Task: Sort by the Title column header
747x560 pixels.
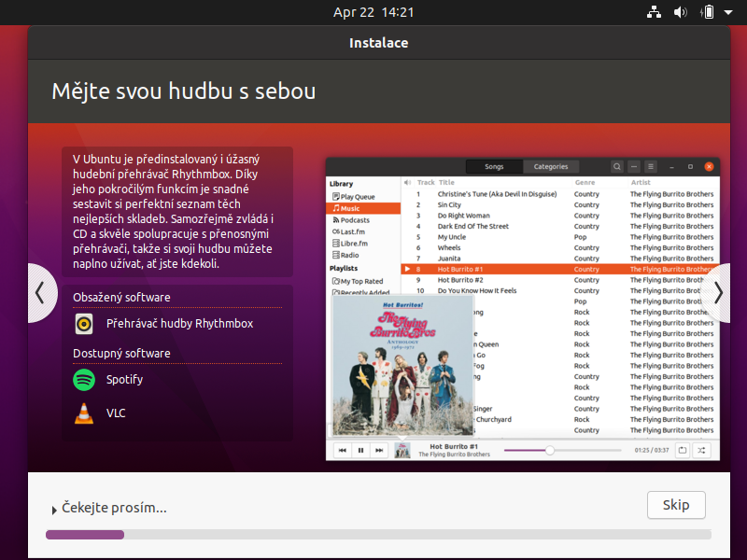Action: [446, 182]
